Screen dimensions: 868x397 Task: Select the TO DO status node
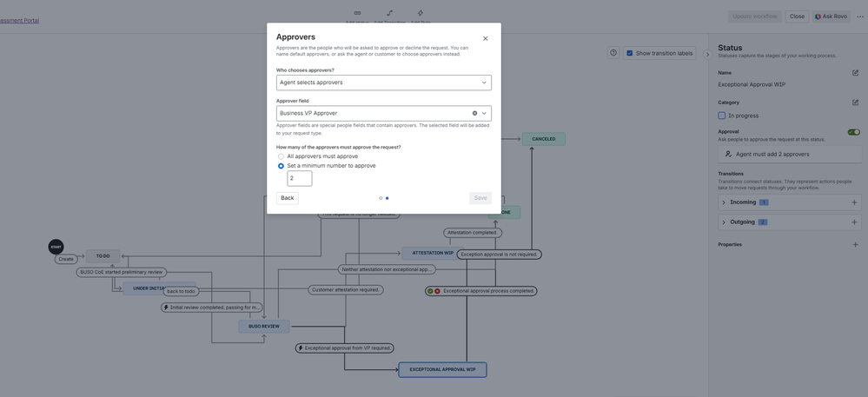[103, 256]
